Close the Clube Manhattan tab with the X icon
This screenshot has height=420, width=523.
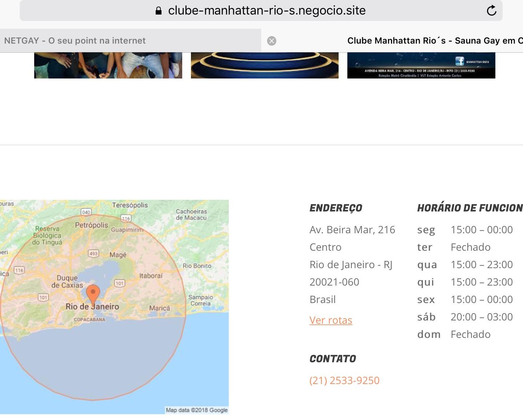(271, 41)
